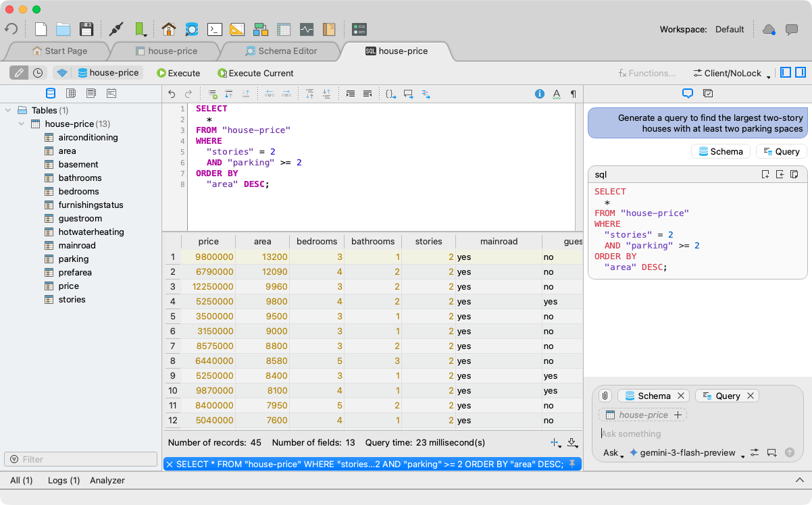Close the query result tab

[x=170, y=464]
